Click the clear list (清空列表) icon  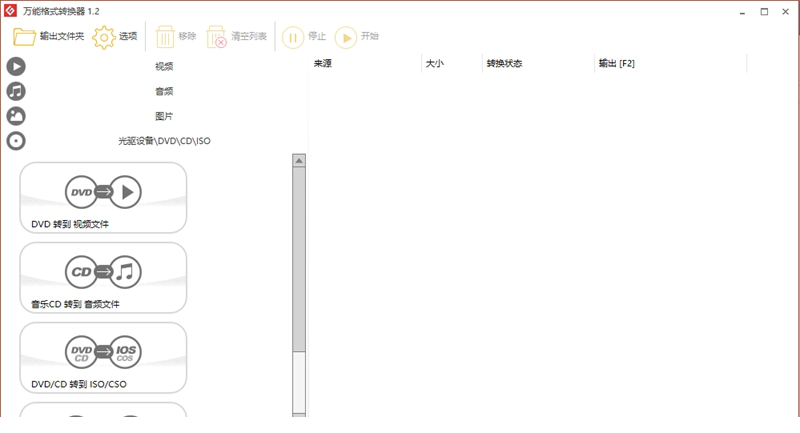216,37
